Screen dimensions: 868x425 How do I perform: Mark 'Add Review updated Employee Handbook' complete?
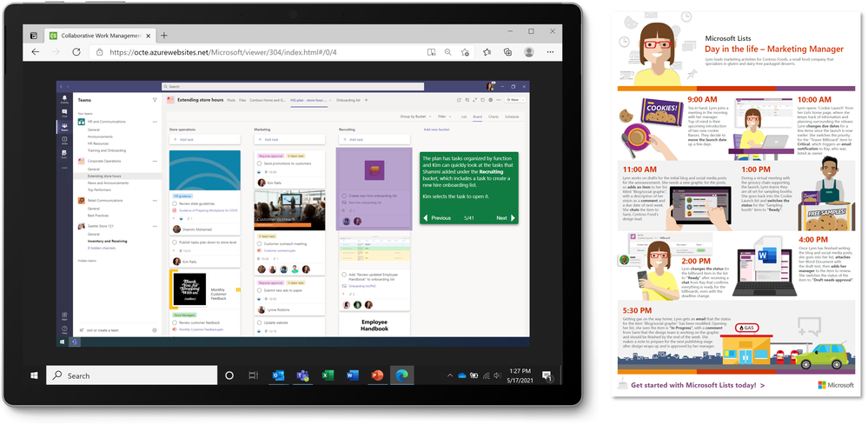pyautogui.click(x=344, y=275)
